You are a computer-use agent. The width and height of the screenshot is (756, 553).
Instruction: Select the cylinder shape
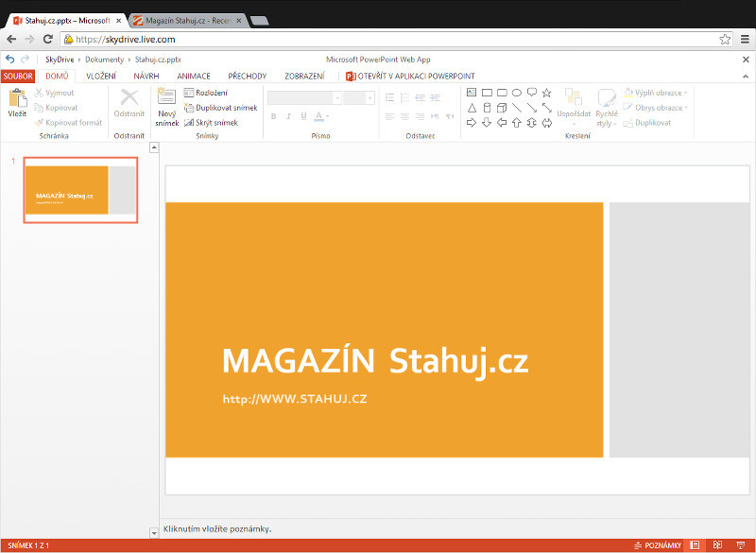click(487, 108)
